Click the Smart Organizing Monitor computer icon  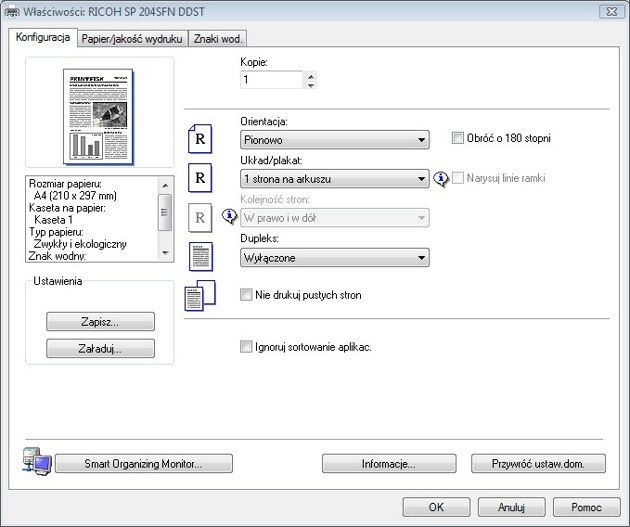pos(37,462)
